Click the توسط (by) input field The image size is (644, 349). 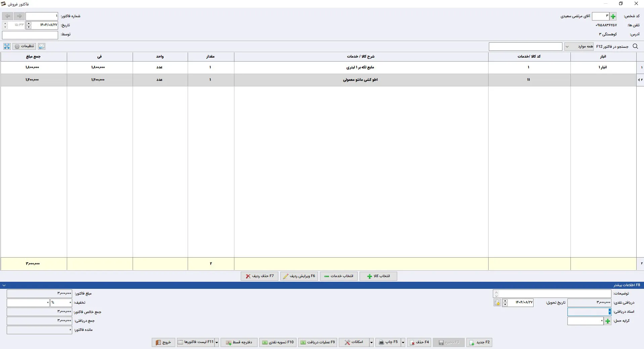click(x=30, y=35)
